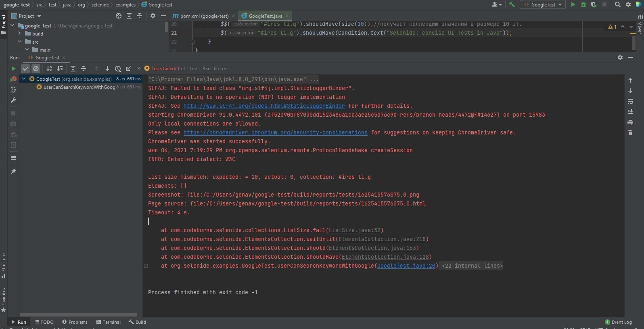
Task: Collapse all in Project panel
Action: (x=140, y=16)
